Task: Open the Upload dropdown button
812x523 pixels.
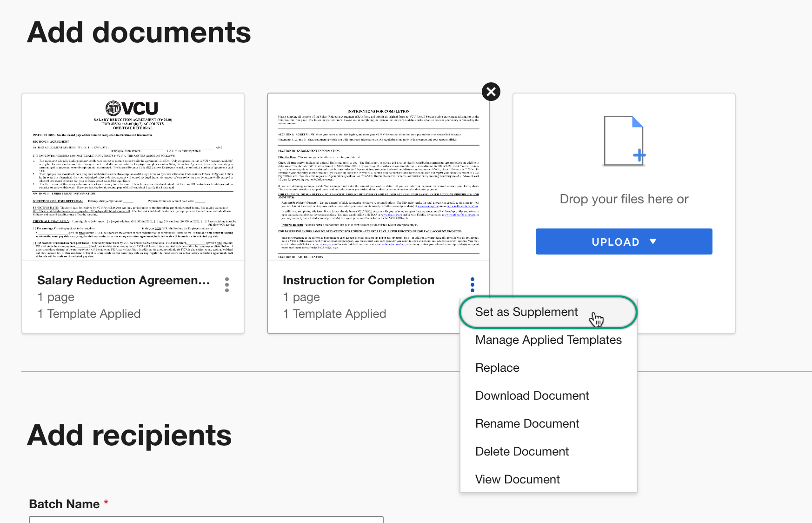Action: click(624, 241)
